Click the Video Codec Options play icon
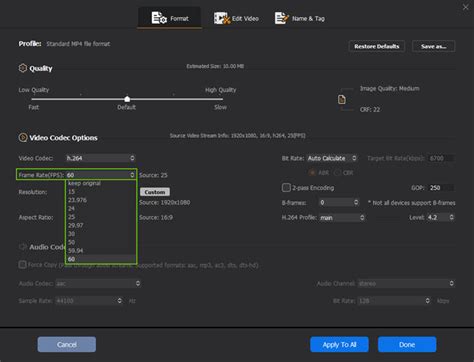474x362 pixels. 23,137
